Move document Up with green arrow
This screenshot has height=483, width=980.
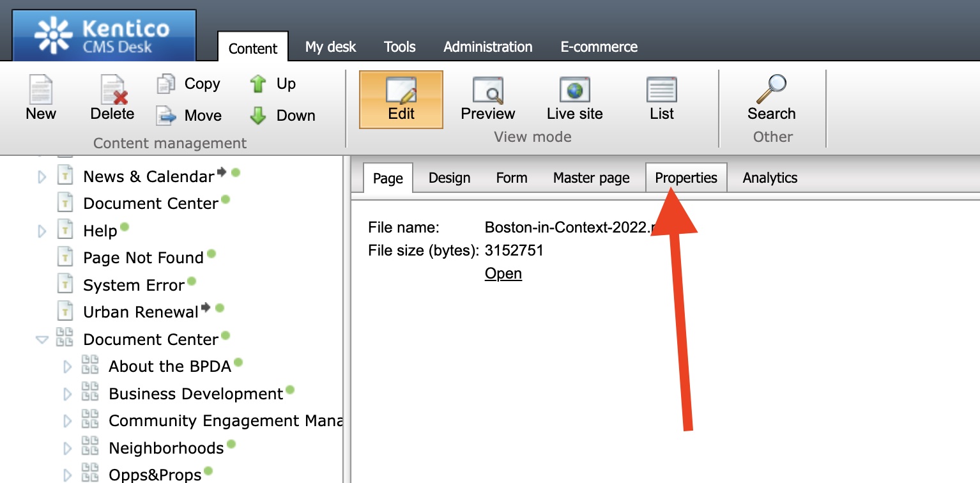258,84
